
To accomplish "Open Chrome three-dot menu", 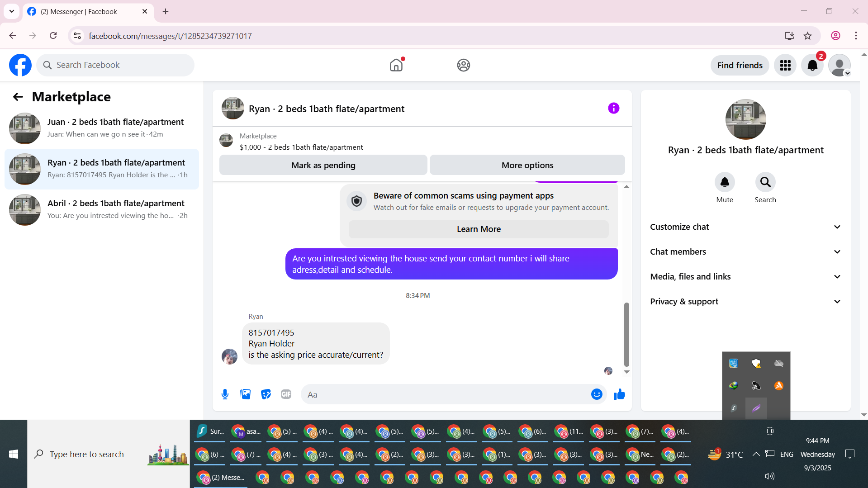I will point(856,36).
